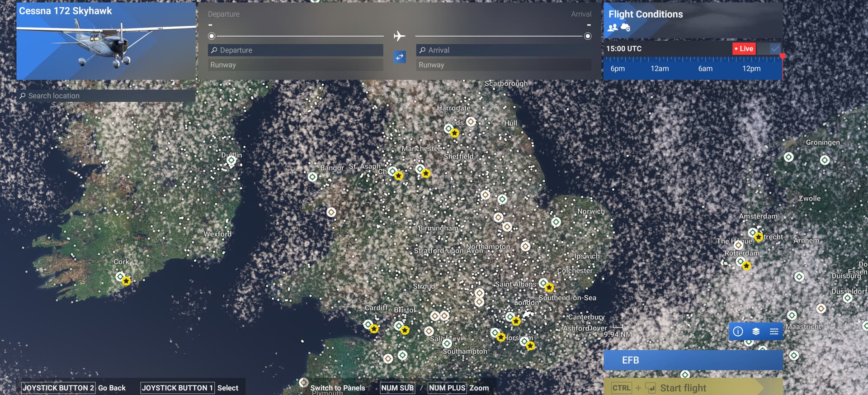Open the arrival Runway dropdown

pyautogui.click(x=504, y=65)
